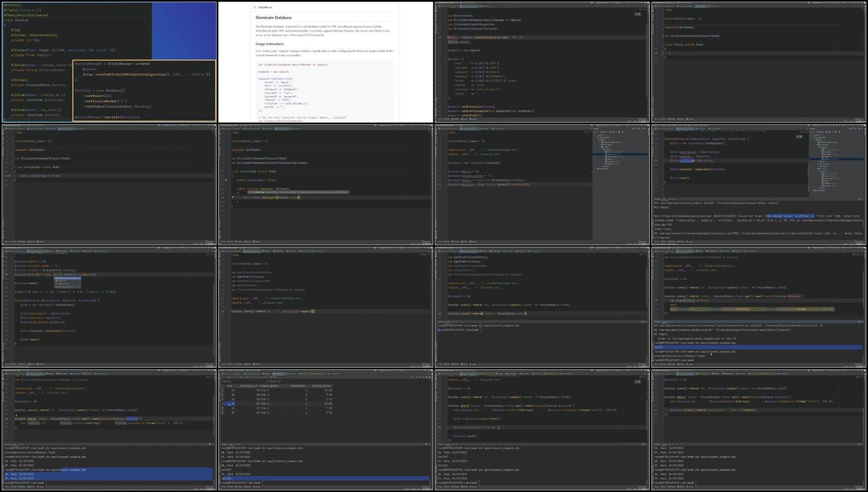Choose first suggestion in the autocomplete popup
Image resolution: width=868 pixels, height=492 pixels.
[68, 279]
